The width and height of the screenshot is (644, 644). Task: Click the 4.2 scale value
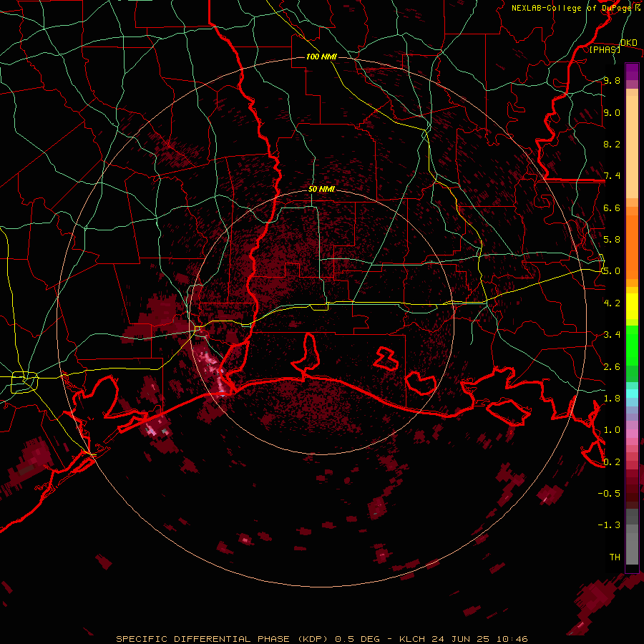pyautogui.click(x=612, y=303)
